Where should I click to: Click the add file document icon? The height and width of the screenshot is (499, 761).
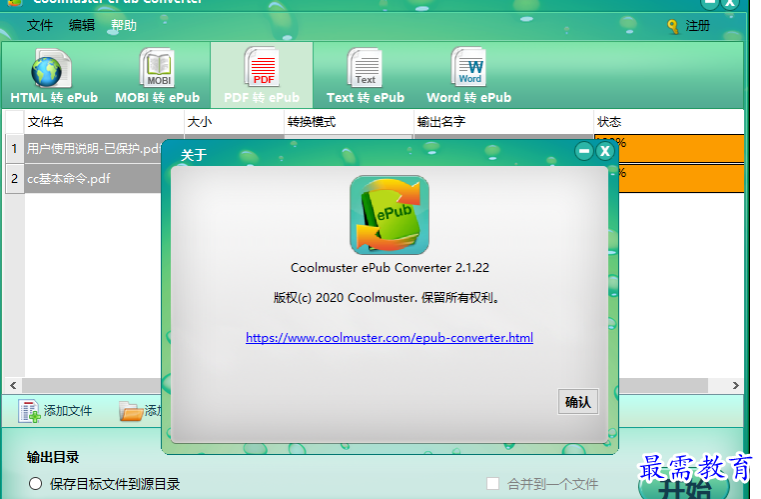click(29, 411)
